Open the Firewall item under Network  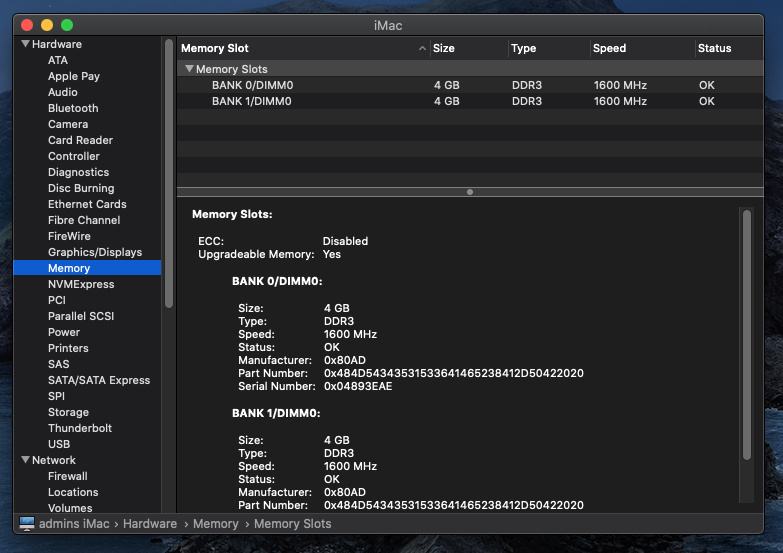pos(68,476)
